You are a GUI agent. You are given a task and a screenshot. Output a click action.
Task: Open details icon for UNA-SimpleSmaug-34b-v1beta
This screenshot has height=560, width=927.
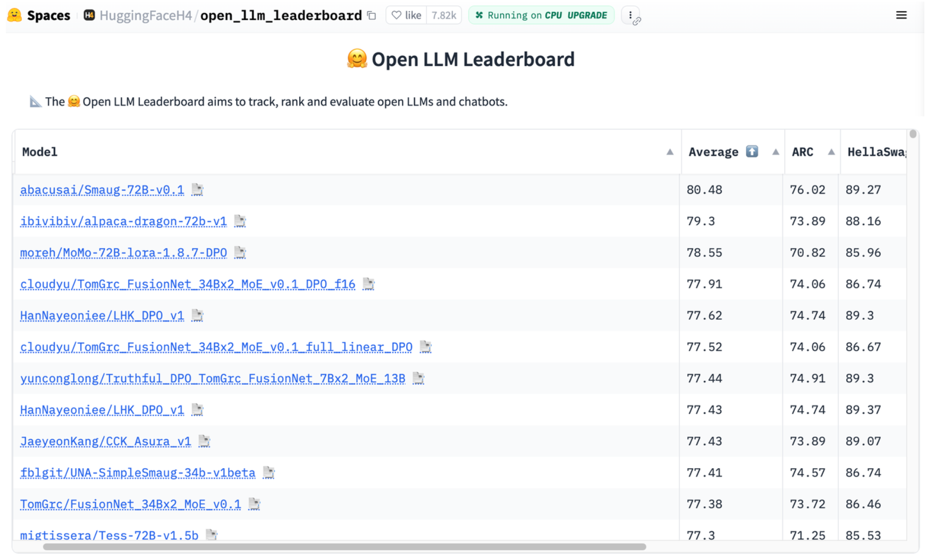(268, 472)
